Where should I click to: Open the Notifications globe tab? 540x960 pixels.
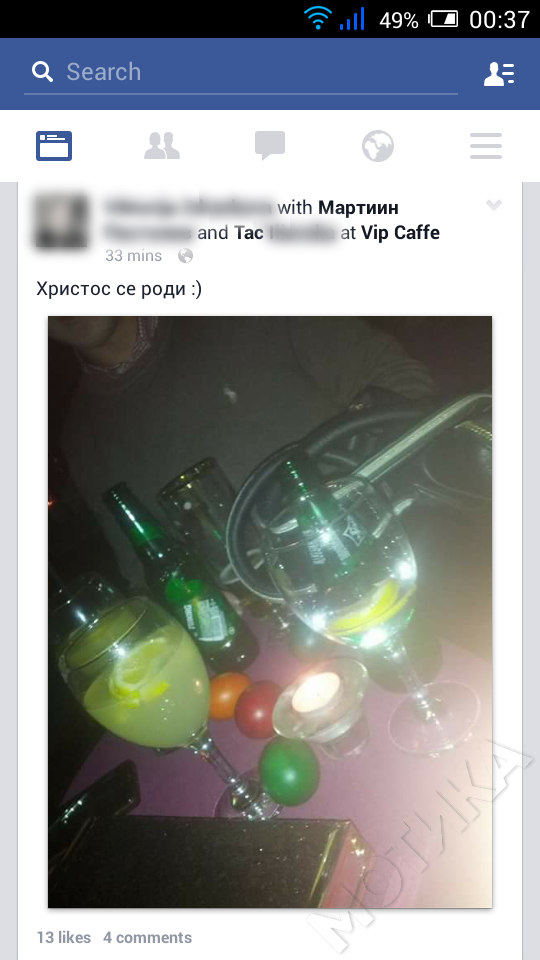pos(378,146)
